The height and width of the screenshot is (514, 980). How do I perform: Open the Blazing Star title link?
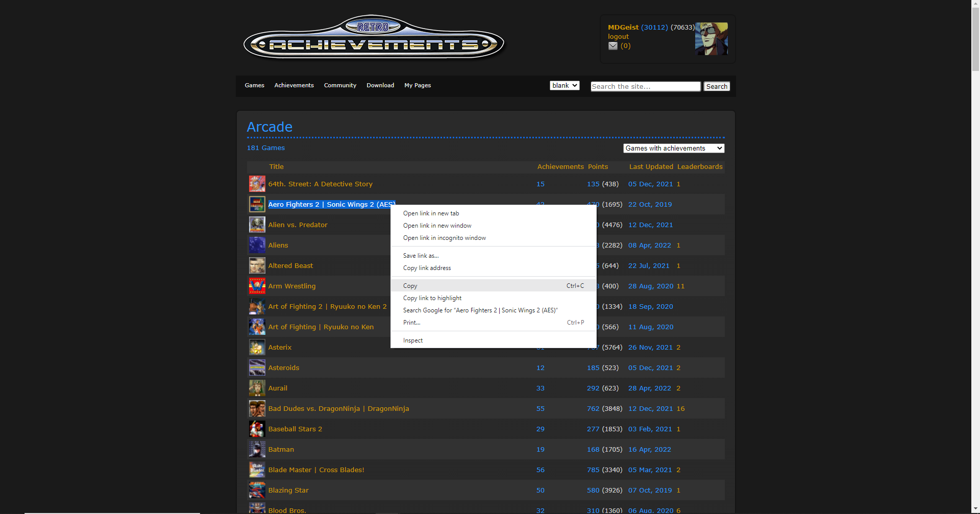[x=288, y=491]
